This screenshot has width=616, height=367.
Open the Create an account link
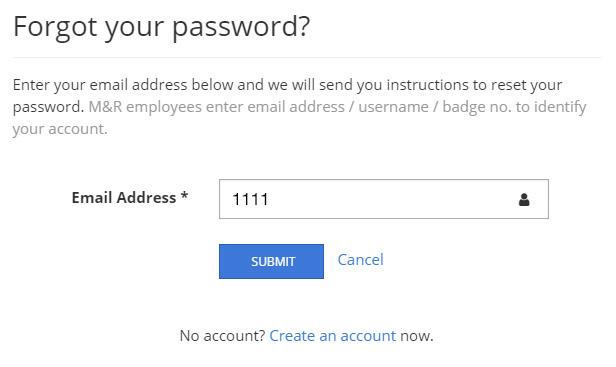(x=332, y=336)
